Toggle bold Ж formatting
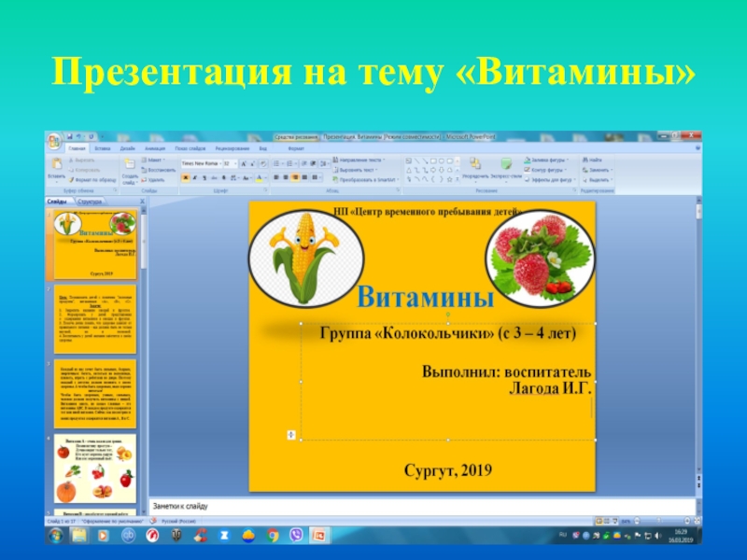The image size is (747, 560). coord(185,177)
